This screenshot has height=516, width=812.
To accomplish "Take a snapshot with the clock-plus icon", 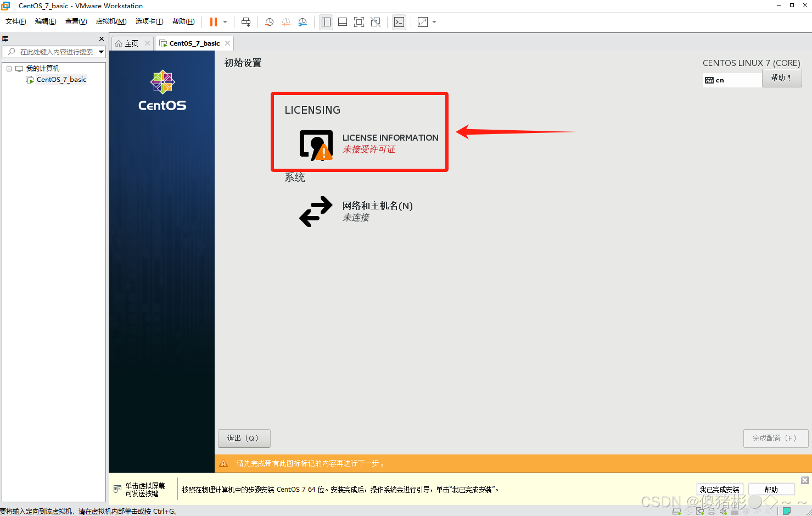I will [x=270, y=22].
